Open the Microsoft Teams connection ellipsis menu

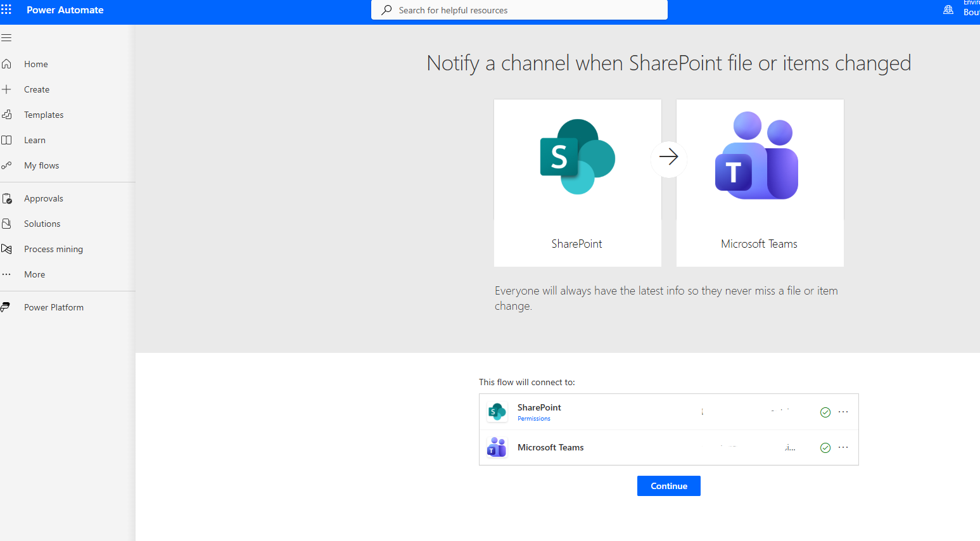(843, 447)
